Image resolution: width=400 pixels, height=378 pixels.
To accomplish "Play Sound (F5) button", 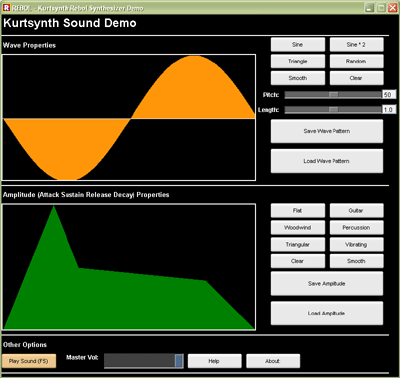I will (x=29, y=361).
